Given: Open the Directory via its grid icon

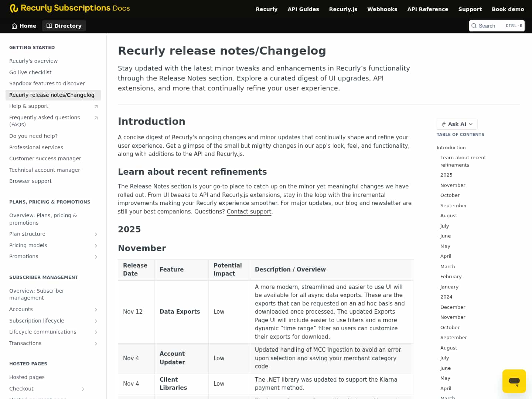Looking at the screenshot, I should click(49, 26).
